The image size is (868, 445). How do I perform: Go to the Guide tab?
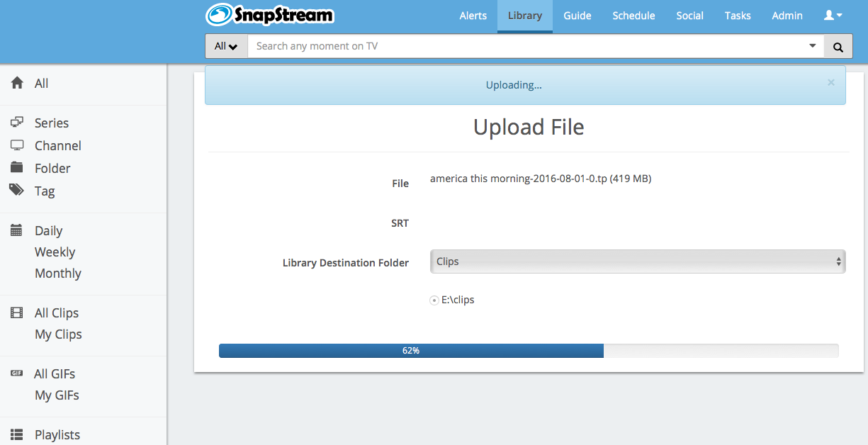pos(577,16)
